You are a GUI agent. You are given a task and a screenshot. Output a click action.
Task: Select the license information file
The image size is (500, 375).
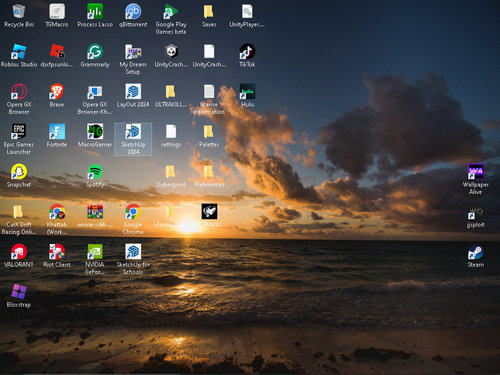209,92
